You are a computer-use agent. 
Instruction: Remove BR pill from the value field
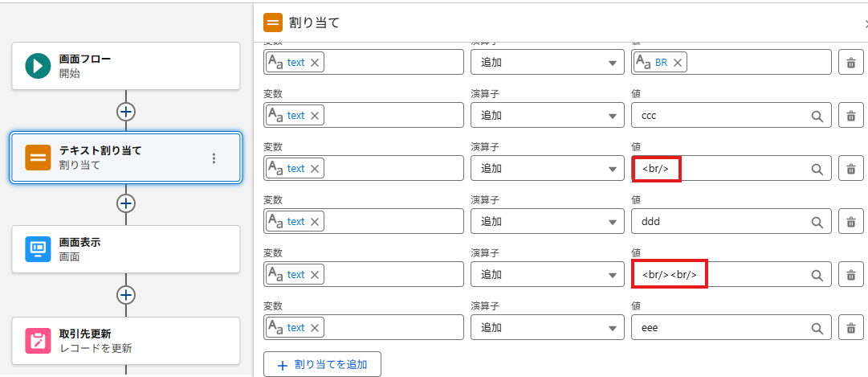(678, 63)
